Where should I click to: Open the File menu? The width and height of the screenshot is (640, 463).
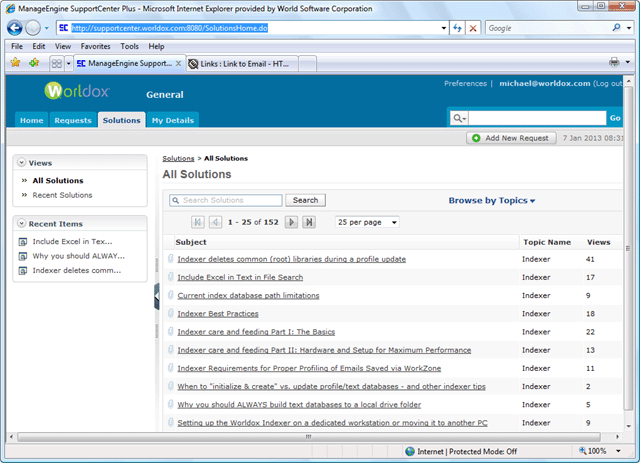coord(17,46)
